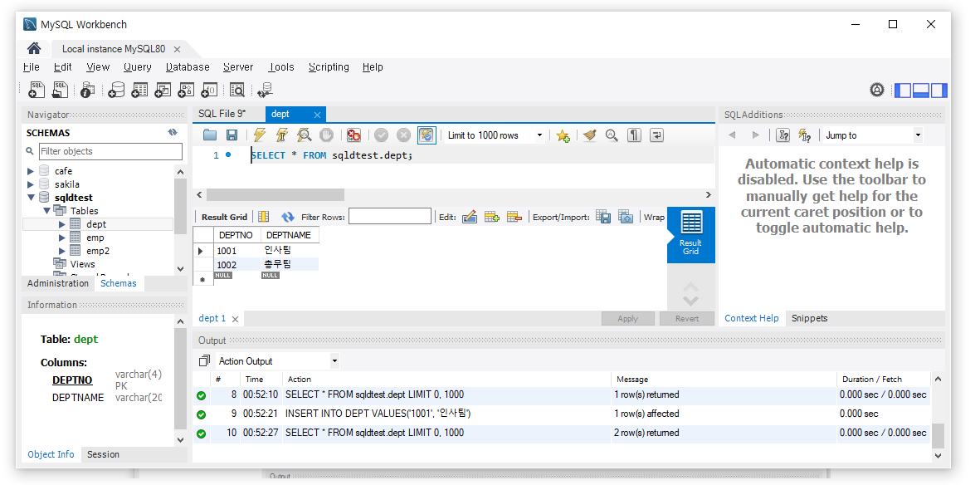Select the Result Grid side panel
Screen dimensions: 980x490
pyautogui.click(x=690, y=234)
